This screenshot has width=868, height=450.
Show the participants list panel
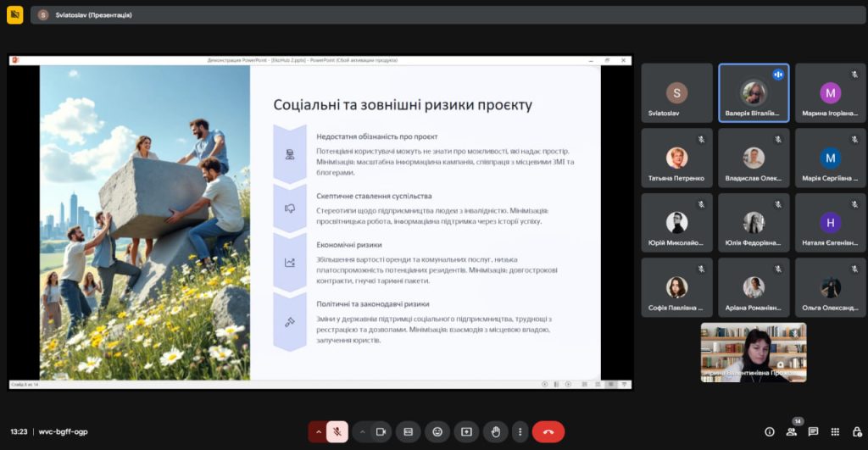pos(791,431)
